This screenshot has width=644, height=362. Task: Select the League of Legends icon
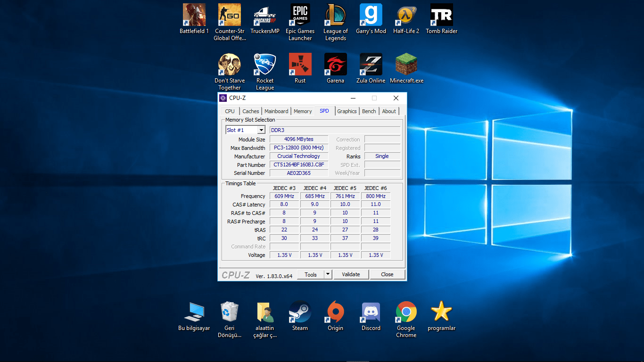[335, 16]
